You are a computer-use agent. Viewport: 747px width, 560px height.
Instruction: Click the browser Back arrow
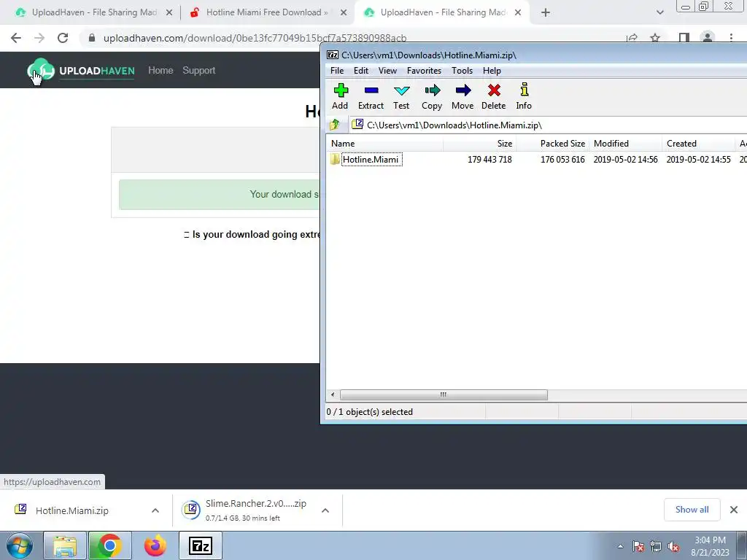pos(16,38)
